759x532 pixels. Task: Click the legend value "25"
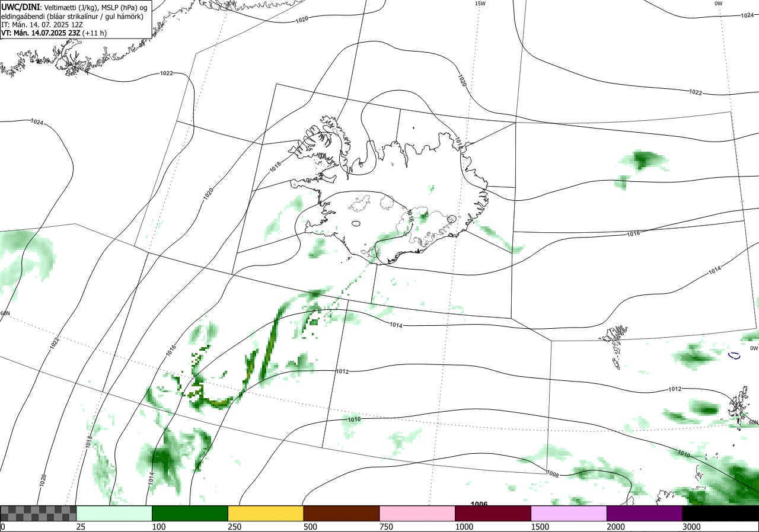(81, 527)
